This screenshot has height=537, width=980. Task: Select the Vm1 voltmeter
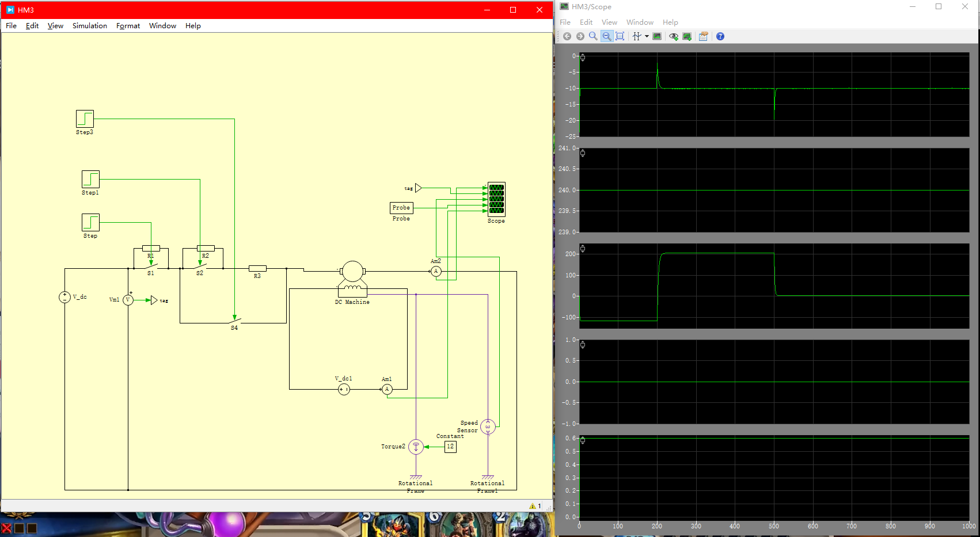pos(128,300)
